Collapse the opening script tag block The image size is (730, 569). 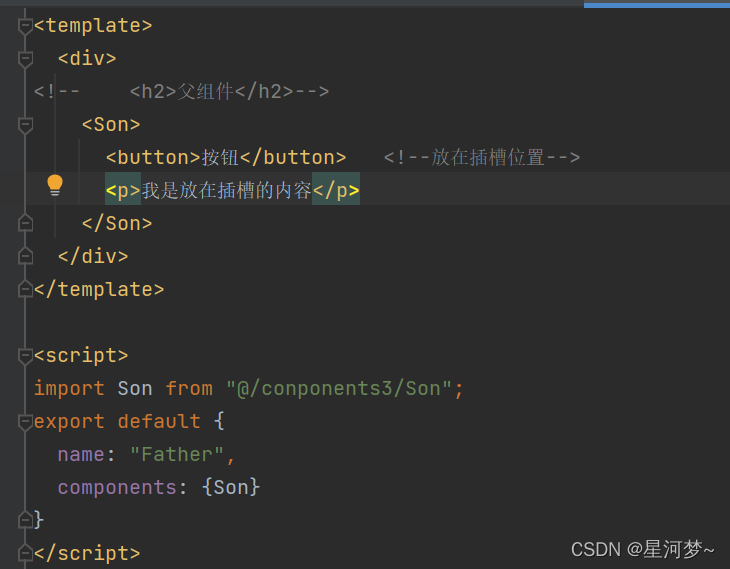(x=26, y=355)
